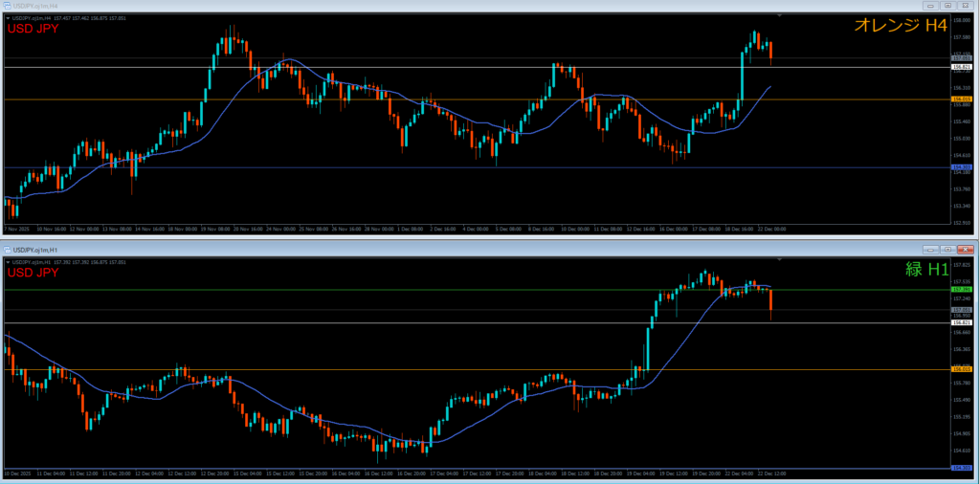Image resolution: width=980 pixels, height=484 pixels.
Task: Click the red USD JPY label on H1 chart
Action: (x=33, y=273)
